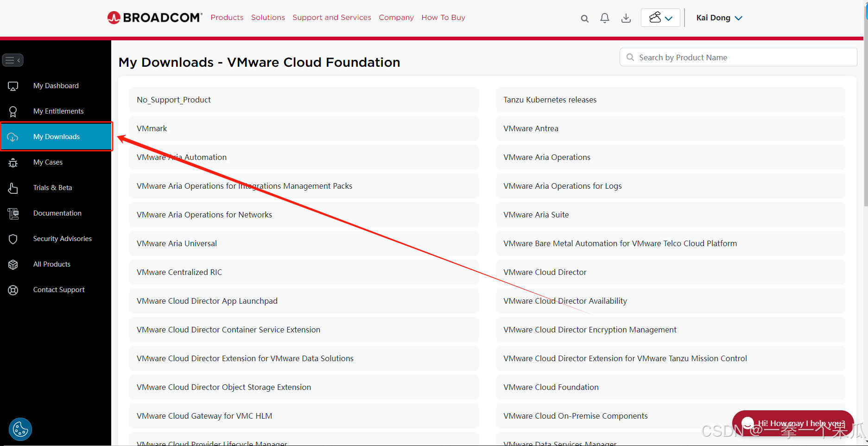Open the notifications bell icon
The image size is (868, 446).
point(605,18)
